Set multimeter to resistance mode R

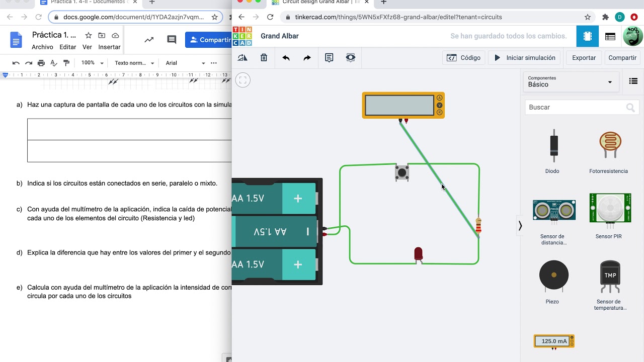439,112
